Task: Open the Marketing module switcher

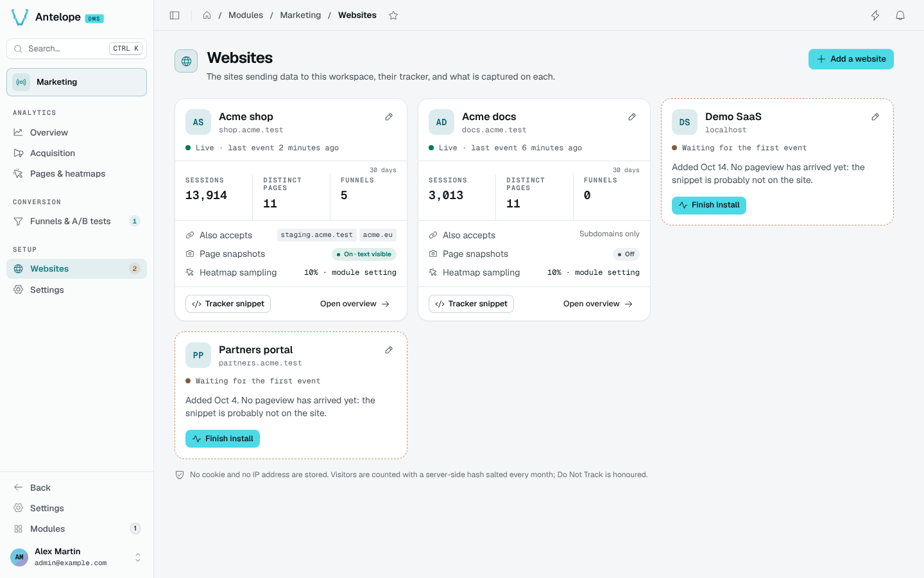Action: pyautogui.click(x=76, y=82)
